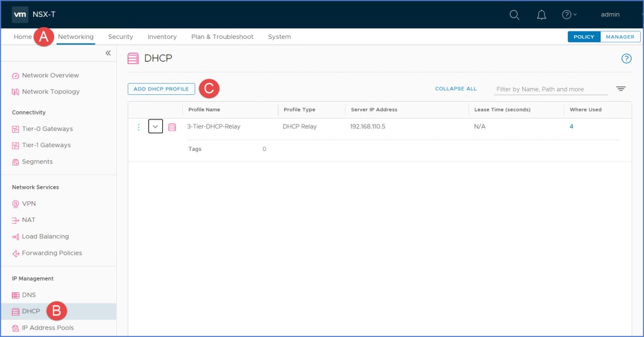Open Network Topology from sidebar

click(50, 92)
